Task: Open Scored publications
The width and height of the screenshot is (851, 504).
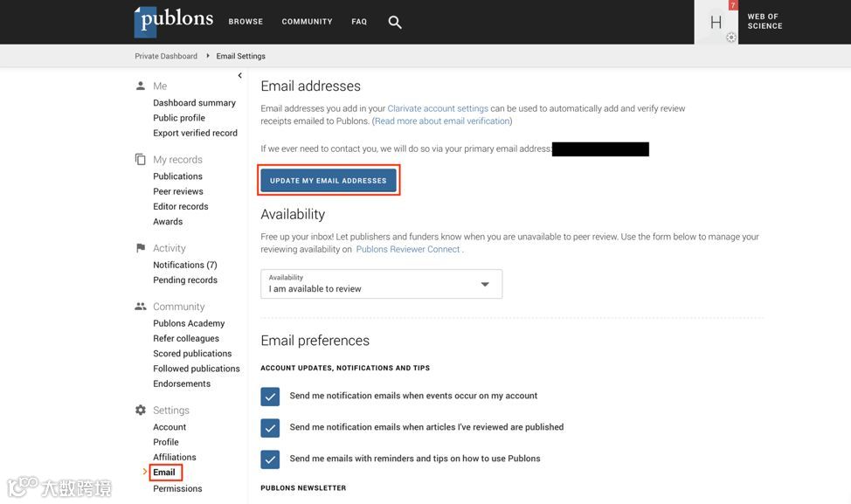Action: click(x=192, y=353)
